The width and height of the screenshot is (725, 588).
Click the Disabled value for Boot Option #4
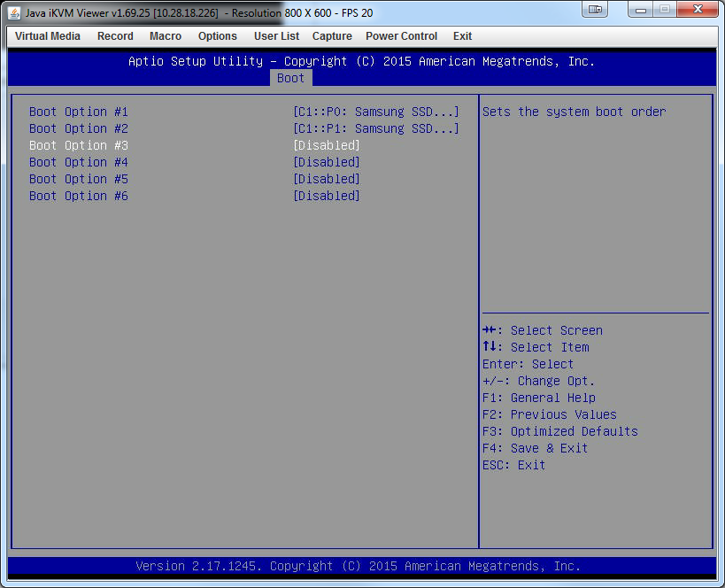326,162
